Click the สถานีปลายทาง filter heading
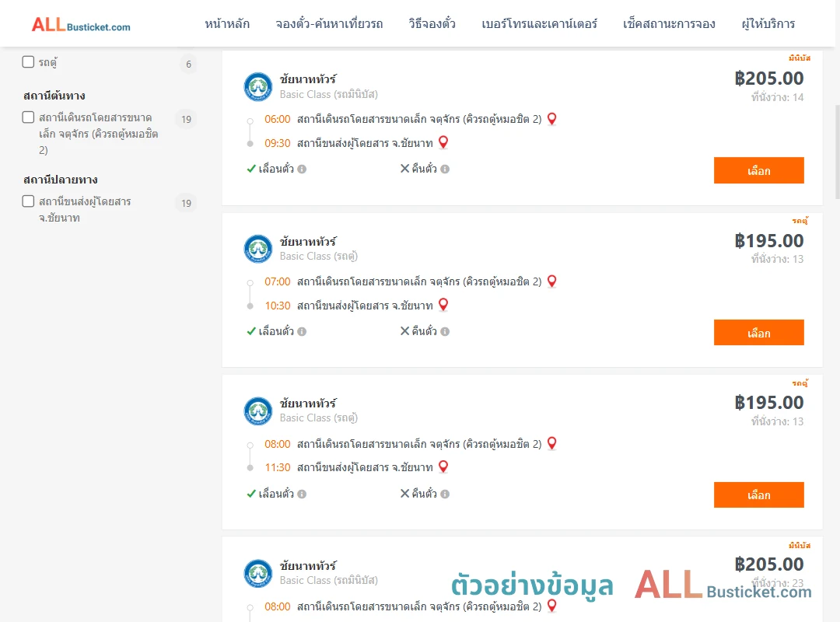Image resolution: width=840 pixels, height=622 pixels. (61, 180)
